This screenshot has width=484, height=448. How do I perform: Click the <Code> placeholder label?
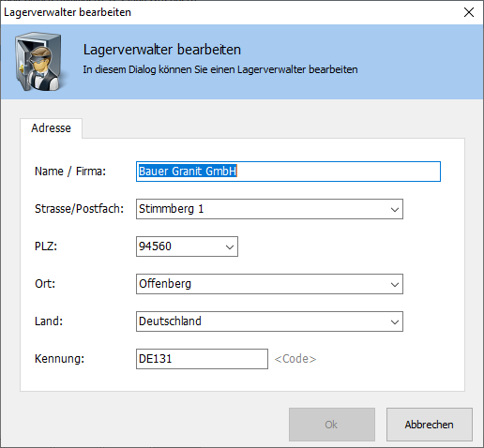pos(295,359)
